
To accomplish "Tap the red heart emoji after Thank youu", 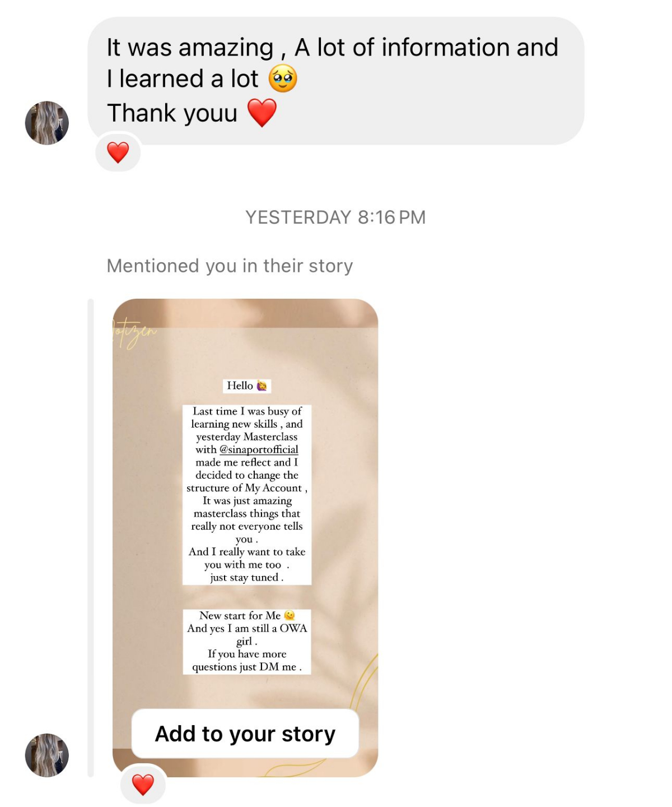I will (x=262, y=113).
